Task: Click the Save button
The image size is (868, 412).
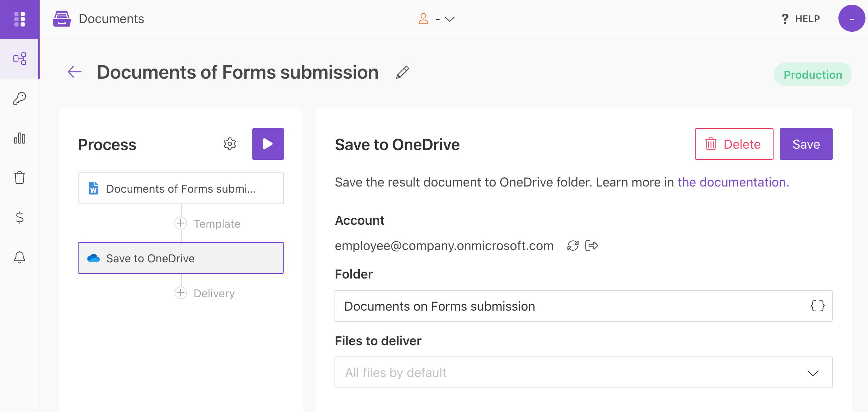Action: [x=806, y=144]
